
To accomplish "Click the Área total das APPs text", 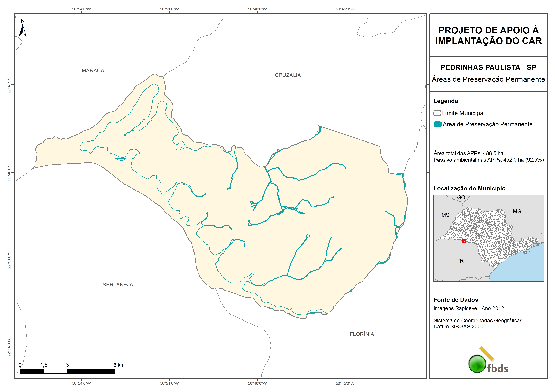I will pyautogui.click(x=468, y=153).
